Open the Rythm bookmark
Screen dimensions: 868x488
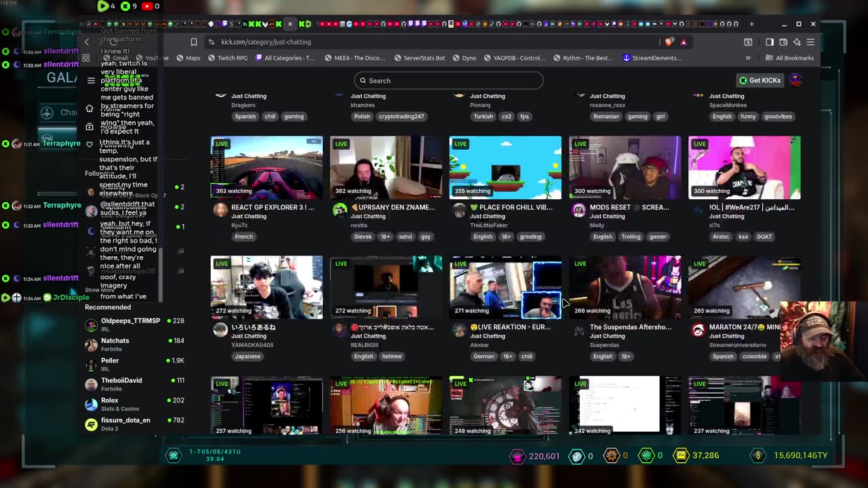[583, 58]
